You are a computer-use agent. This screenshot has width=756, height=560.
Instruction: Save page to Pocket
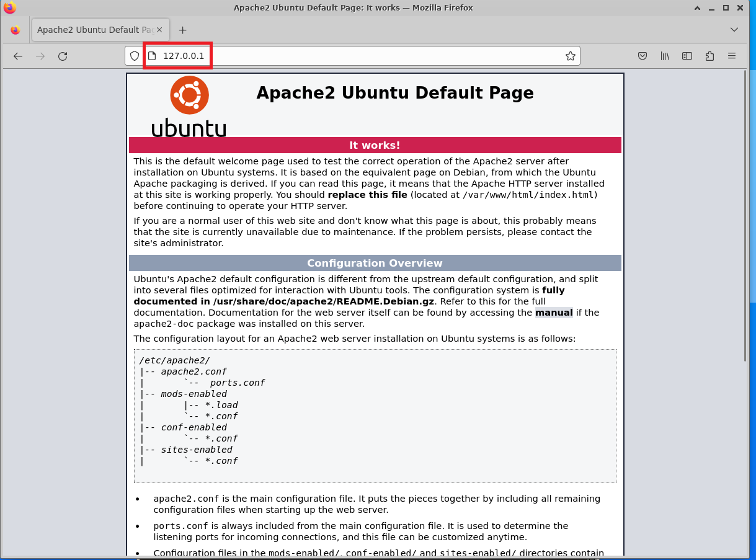[x=643, y=56]
